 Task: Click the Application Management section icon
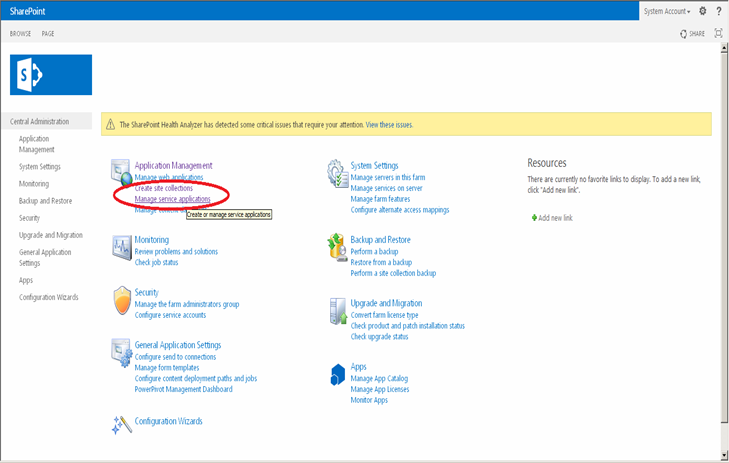[x=121, y=172]
